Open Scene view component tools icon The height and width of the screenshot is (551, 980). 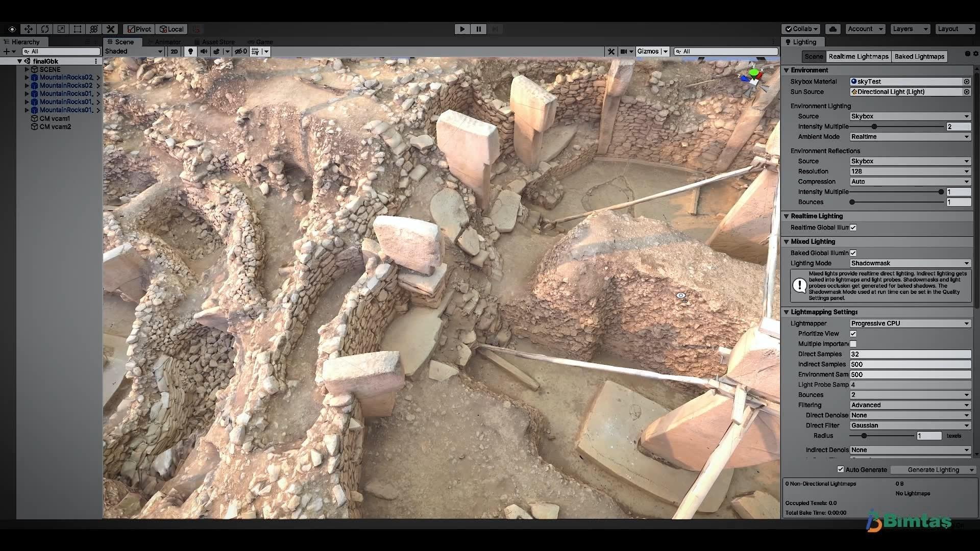pyautogui.click(x=611, y=52)
